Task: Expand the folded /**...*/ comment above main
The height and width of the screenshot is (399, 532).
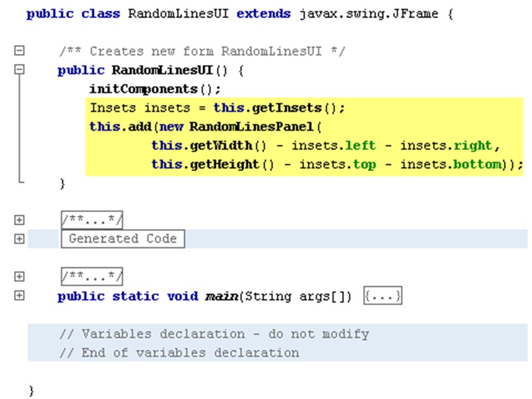Action: [19, 277]
